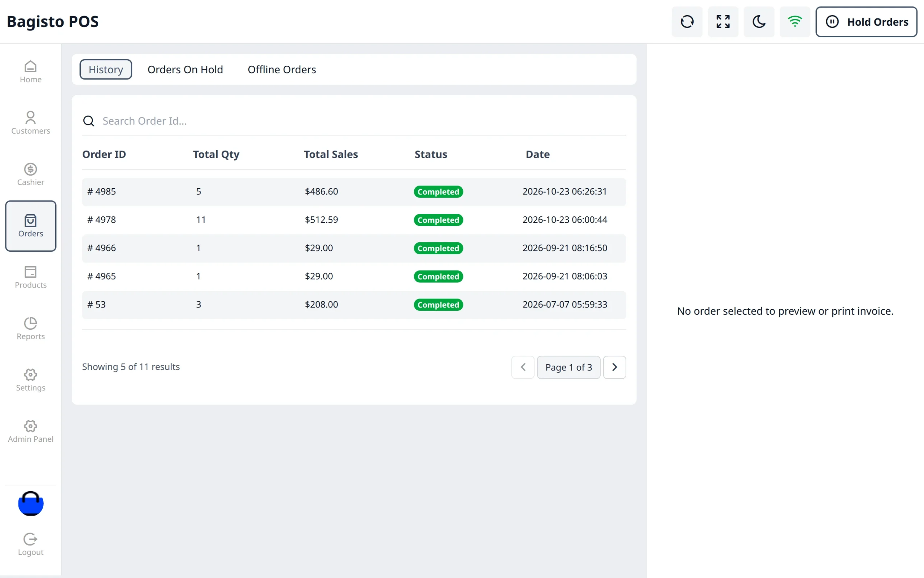This screenshot has height=578, width=924.
Task: Select order # 4966
Action: point(354,249)
